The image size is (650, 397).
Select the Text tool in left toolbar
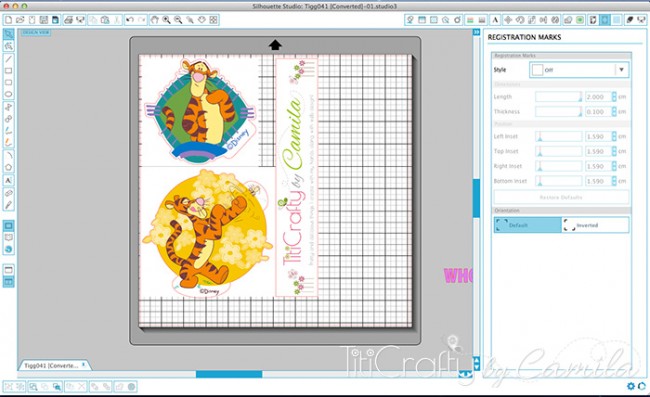pyautogui.click(x=8, y=180)
